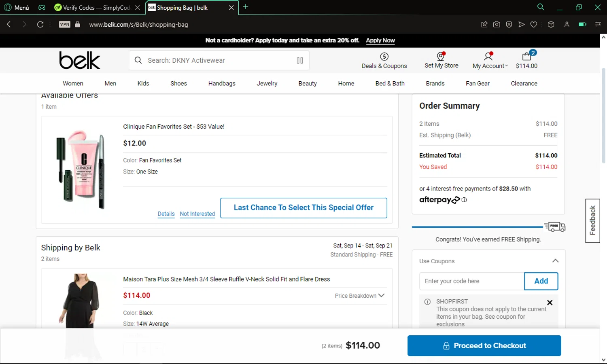The height and width of the screenshot is (364, 607).
Task: Open the browser profile icon
Action: (567, 24)
